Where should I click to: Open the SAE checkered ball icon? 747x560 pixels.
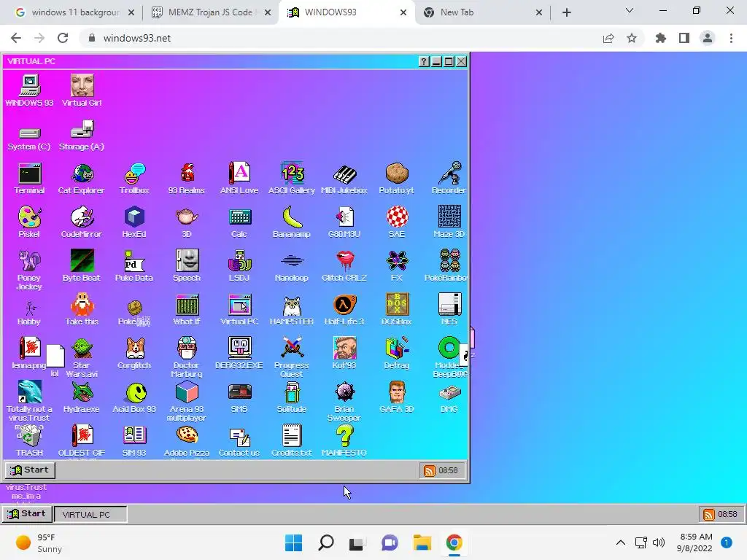click(x=397, y=222)
